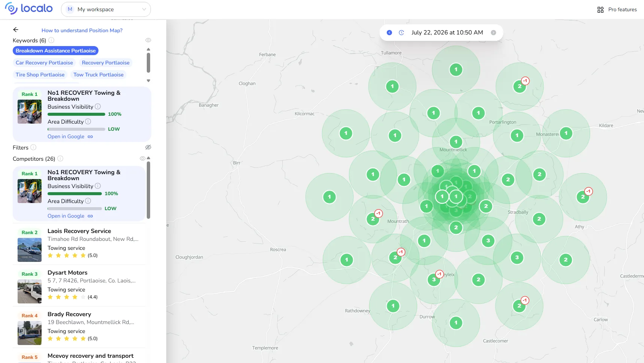Select Tire Shop Portlaoise keyword

(x=40, y=75)
